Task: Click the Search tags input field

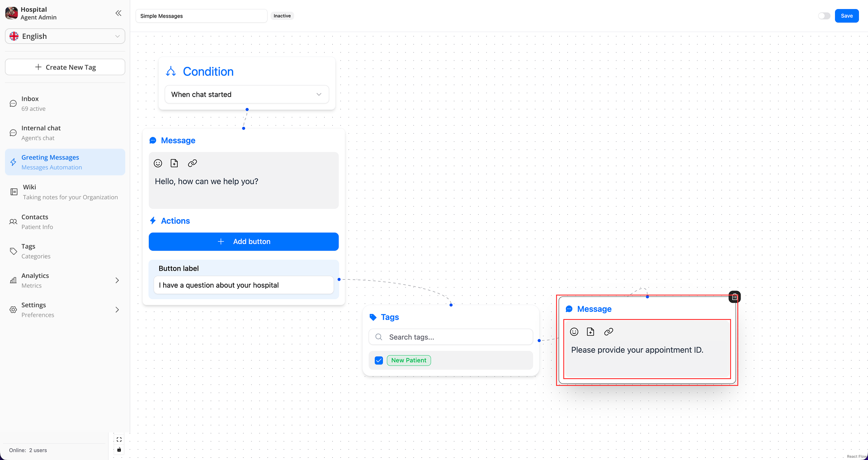Action: (457, 337)
